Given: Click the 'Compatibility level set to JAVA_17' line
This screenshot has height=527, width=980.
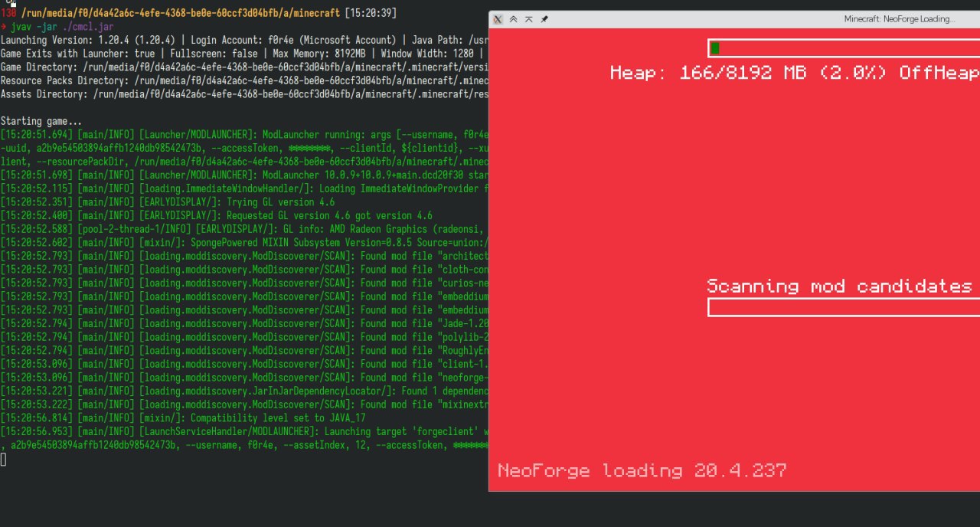Looking at the screenshot, I should point(183,418).
